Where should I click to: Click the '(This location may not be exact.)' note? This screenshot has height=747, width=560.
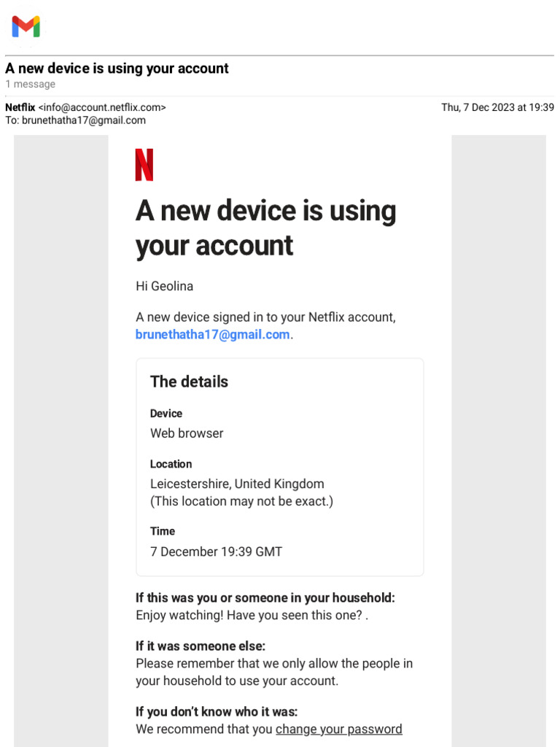(x=241, y=501)
